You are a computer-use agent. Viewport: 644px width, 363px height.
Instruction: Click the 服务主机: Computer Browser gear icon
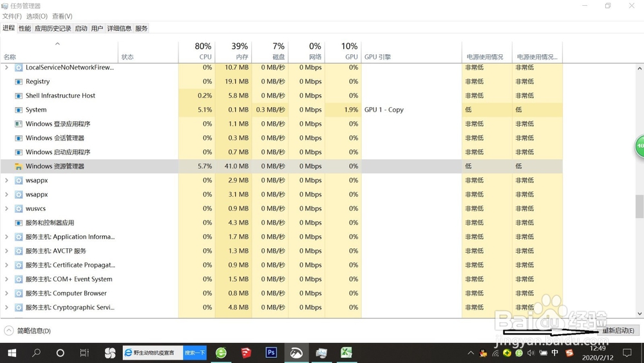[x=19, y=293]
